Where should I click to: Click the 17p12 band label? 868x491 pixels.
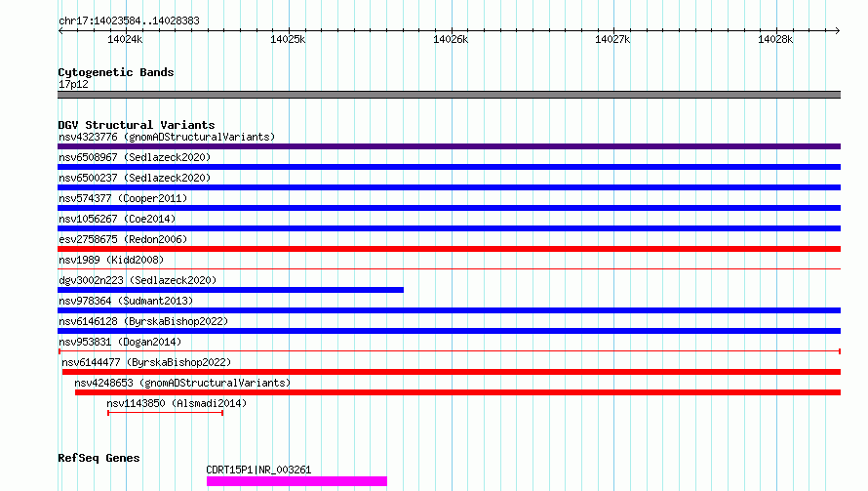pos(73,84)
